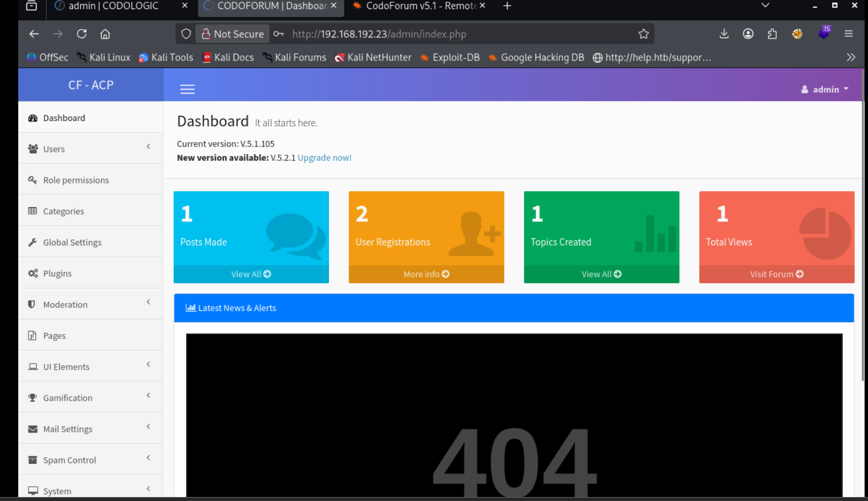This screenshot has height=501, width=868.
Task: Click the URL address bar
Action: [x=456, y=34]
